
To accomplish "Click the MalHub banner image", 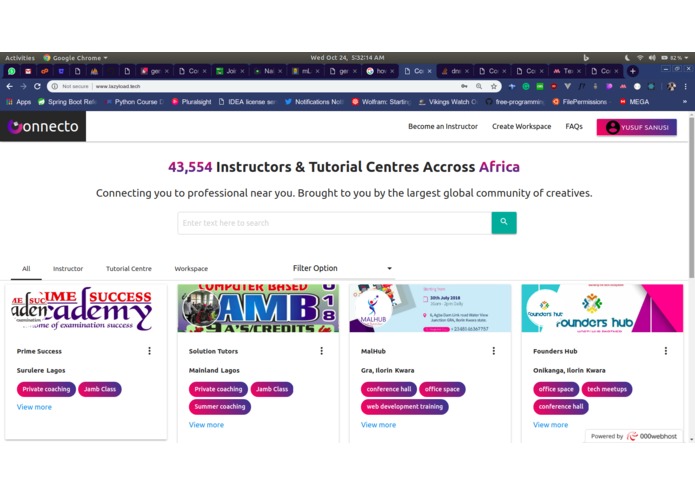I will [430, 308].
